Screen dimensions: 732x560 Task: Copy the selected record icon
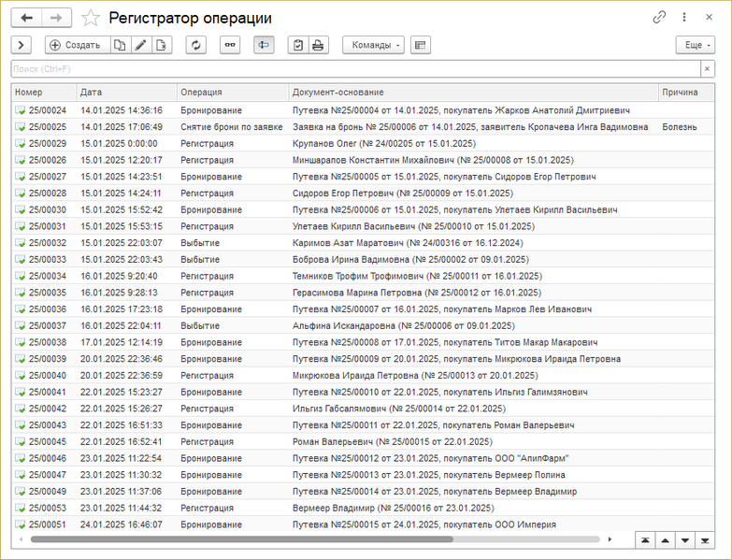pos(121,45)
